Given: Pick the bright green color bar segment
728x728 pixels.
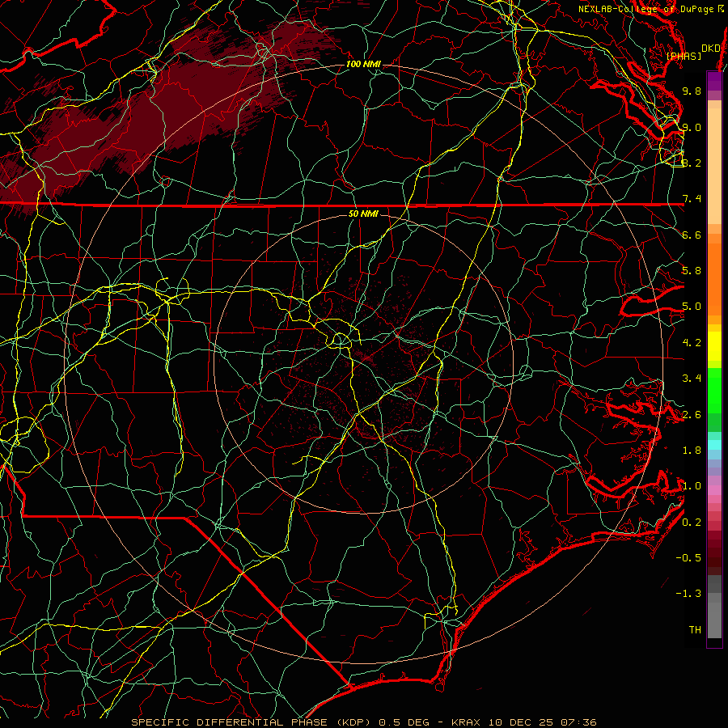Looking at the screenshot, I should [x=714, y=391].
